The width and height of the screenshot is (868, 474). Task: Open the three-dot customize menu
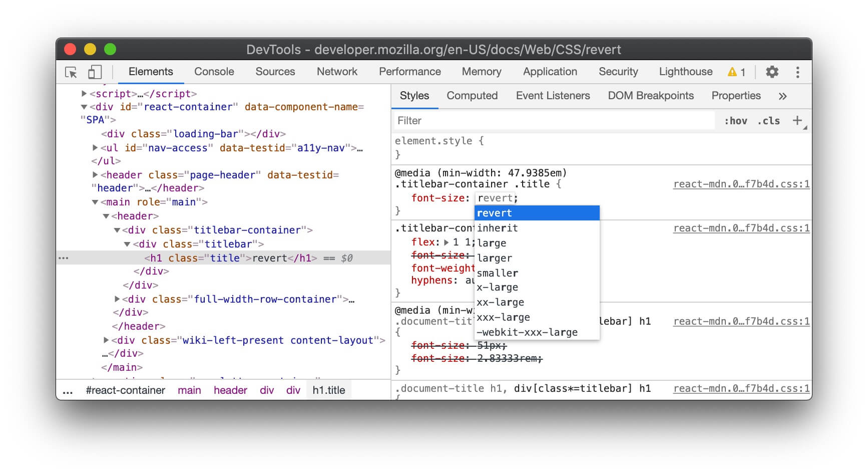pos(797,72)
